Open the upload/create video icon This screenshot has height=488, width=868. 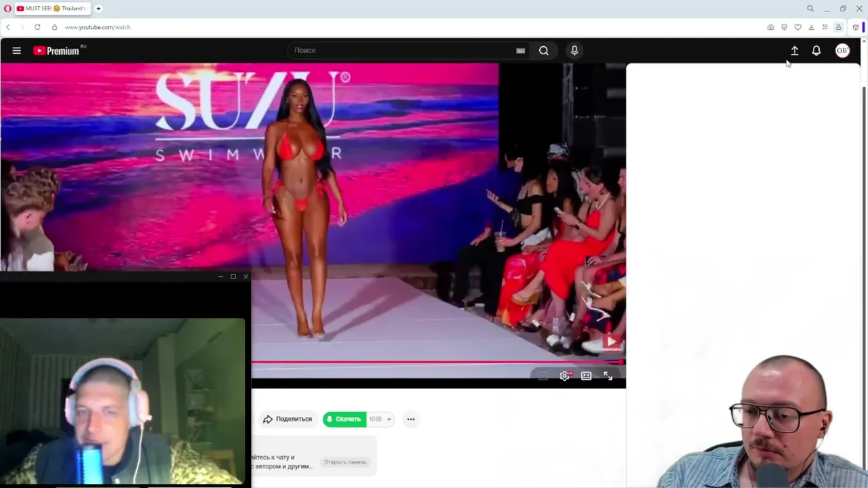click(x=795, y=51)
